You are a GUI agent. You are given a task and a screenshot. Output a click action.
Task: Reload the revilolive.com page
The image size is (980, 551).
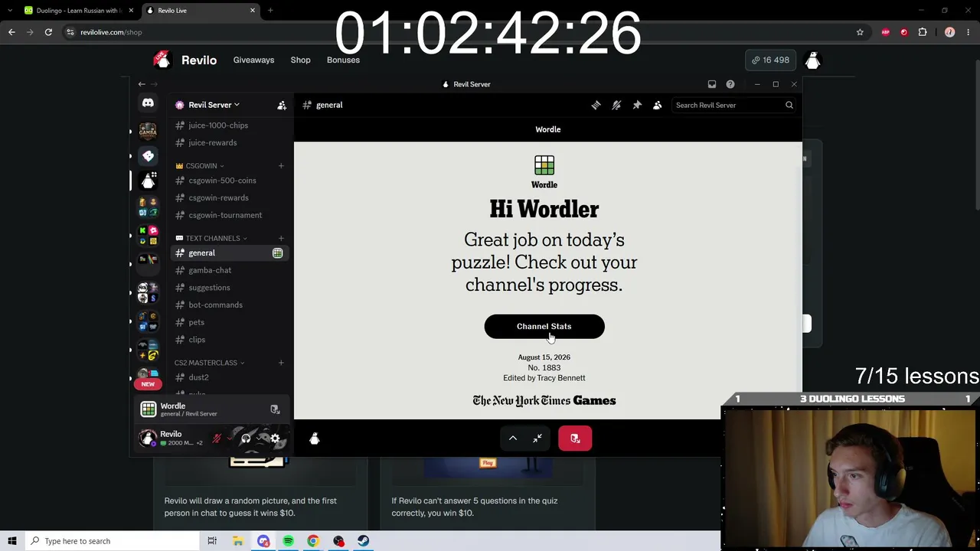click(48, 32)
